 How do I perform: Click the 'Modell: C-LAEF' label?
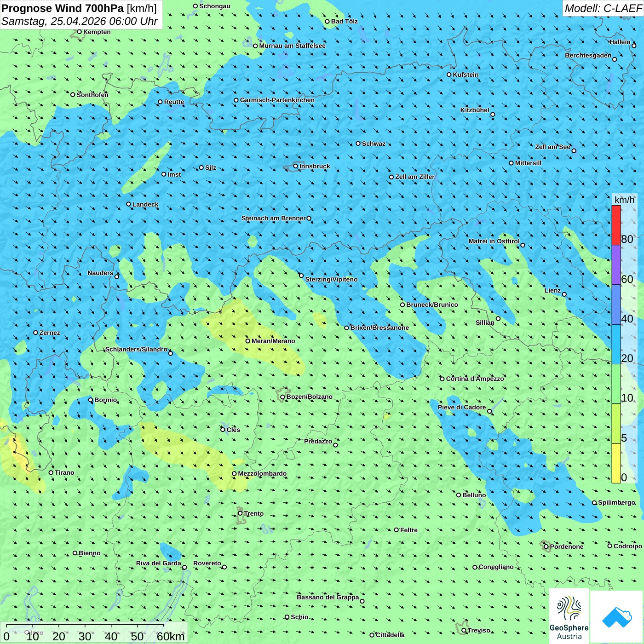603,8
